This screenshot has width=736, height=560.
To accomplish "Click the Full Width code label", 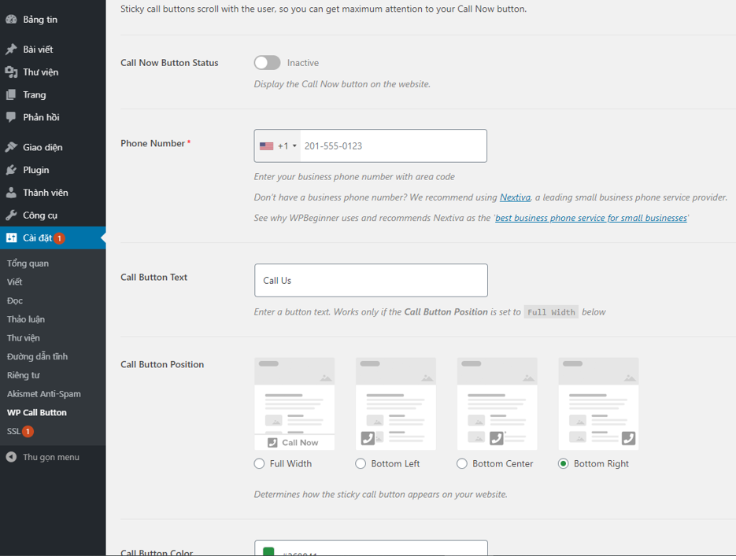I will tap(551, 312).
